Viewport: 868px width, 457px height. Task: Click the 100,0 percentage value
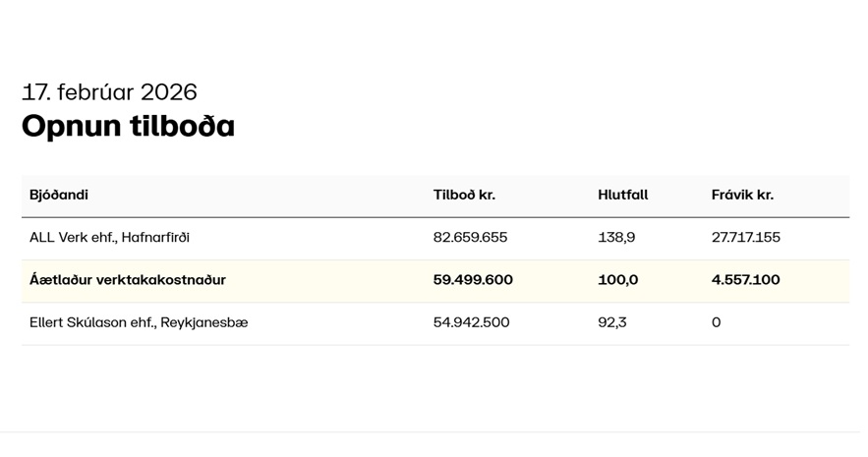617,280
